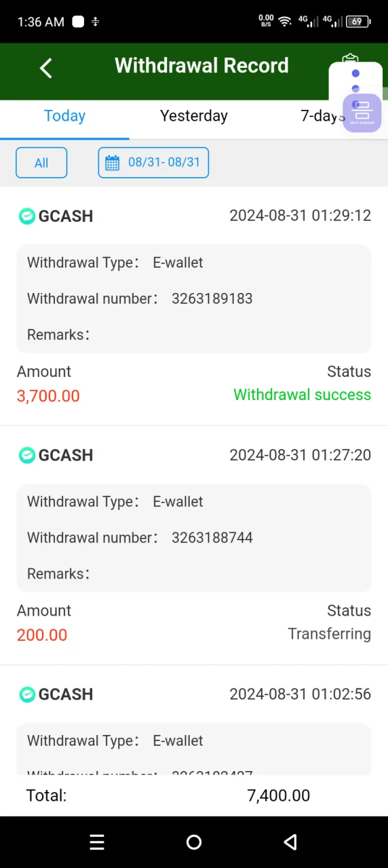Image resolution: width=388 pixels, height=868 pixels.
Task: Open the split screens floating button
Action: [x=362, y=112]
